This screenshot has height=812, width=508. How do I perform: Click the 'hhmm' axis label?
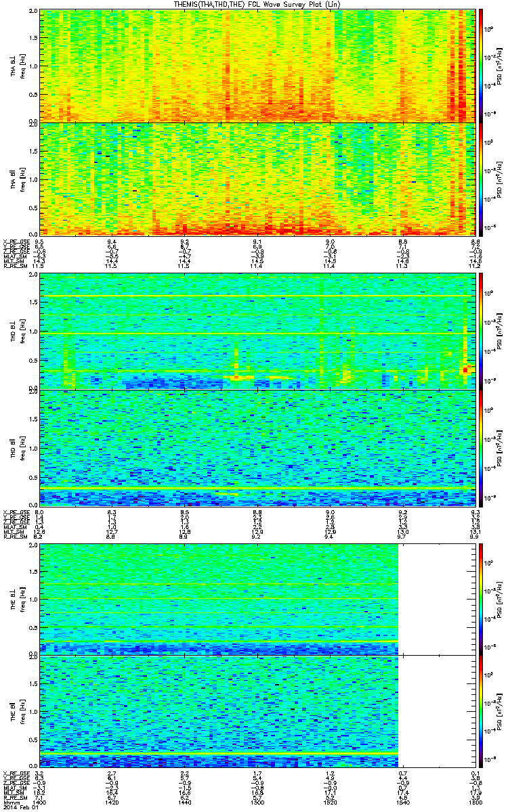[11, 803]
